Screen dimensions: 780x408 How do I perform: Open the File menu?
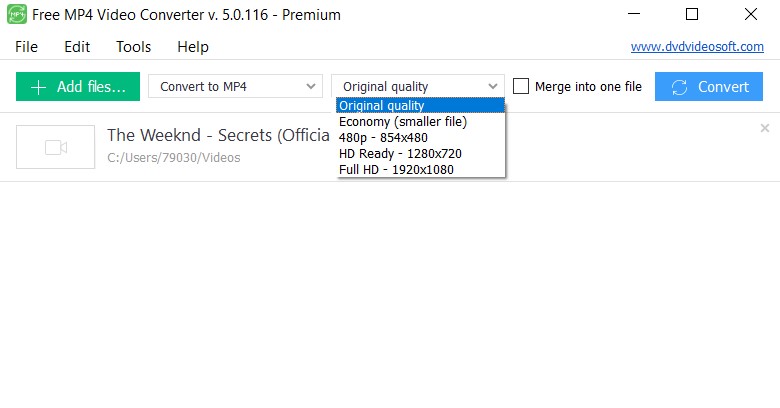[x=26, y=47]
